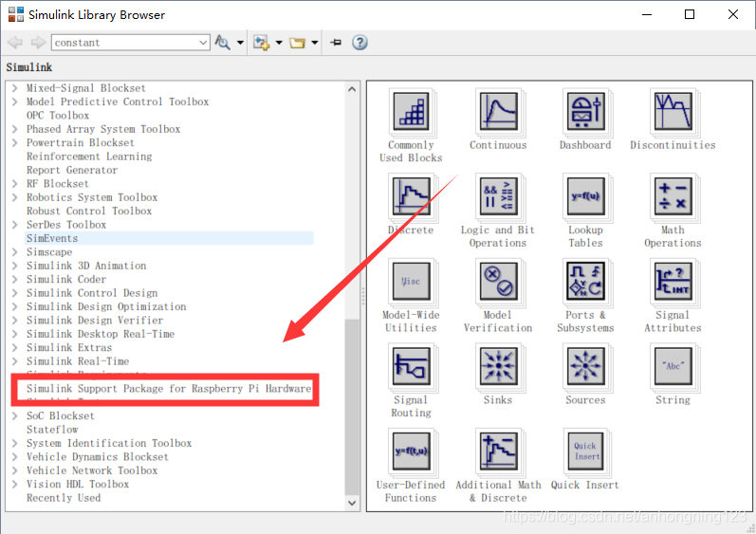
Task: Select Recently Used in the library tree
Action: (63, 498)
